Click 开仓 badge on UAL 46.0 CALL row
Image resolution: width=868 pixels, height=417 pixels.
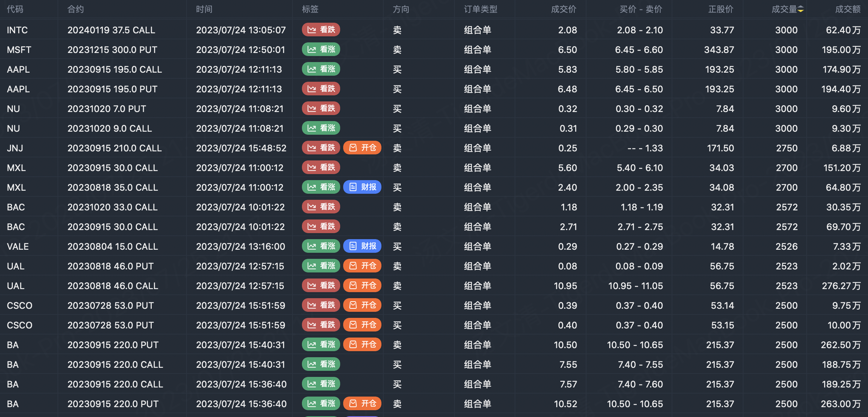coord(362,285)
